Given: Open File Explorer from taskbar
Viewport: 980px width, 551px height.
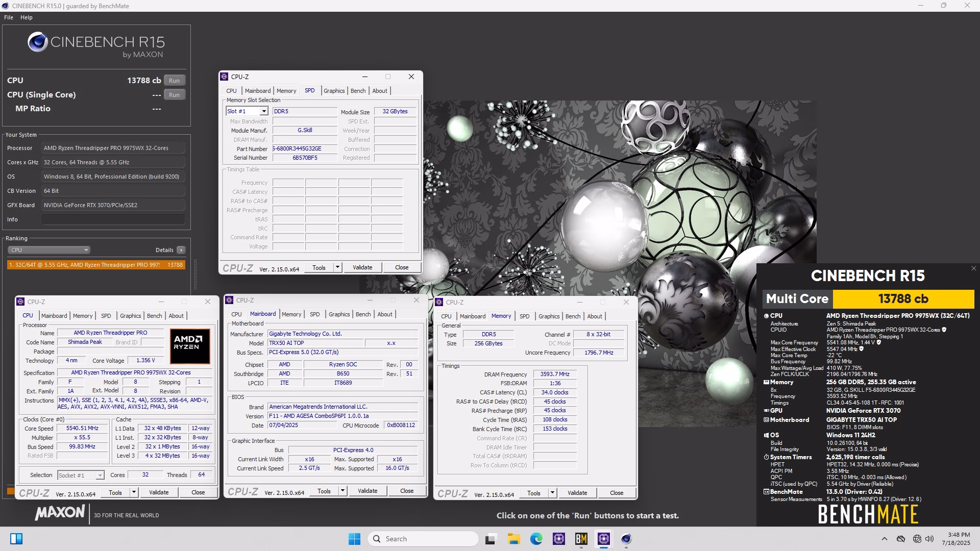Looking at the screenshot, I should tap(513, 539).
